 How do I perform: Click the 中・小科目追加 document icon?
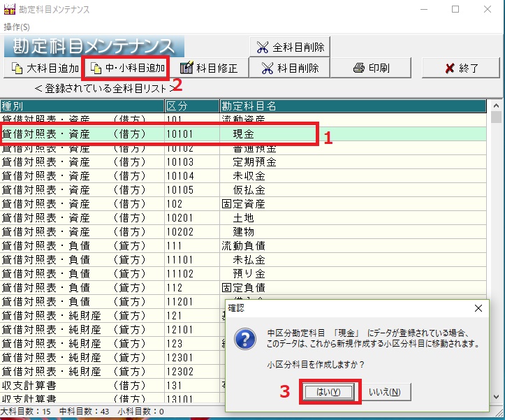point(96,68)
